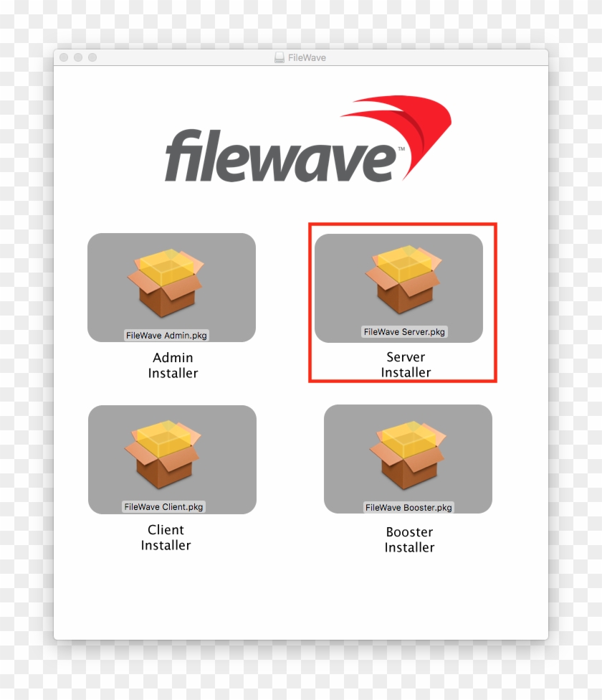Select the Booster Installer package box icon
Viewport: 602px width, 700px height.
pyautogui.click(x=408, y=456)
